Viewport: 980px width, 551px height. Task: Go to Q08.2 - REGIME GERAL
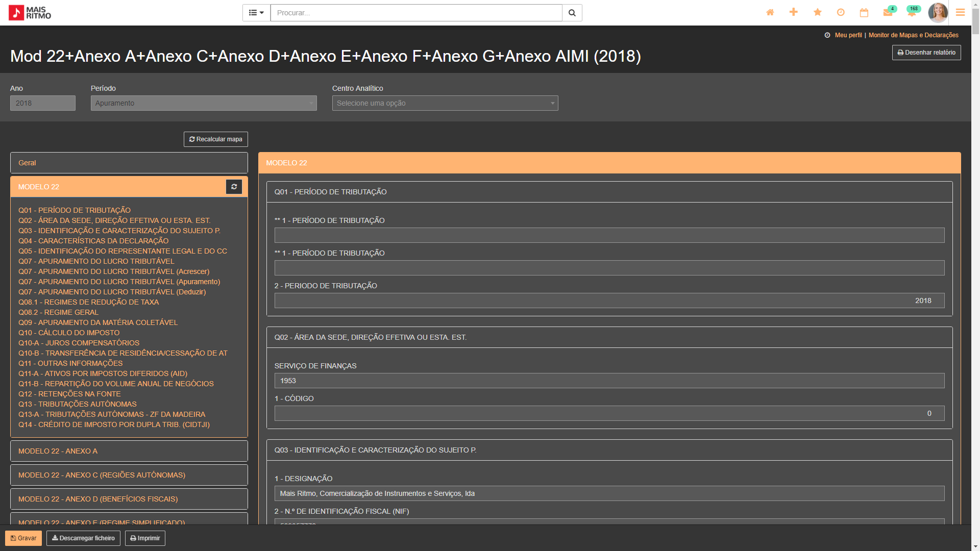(58, 312)
